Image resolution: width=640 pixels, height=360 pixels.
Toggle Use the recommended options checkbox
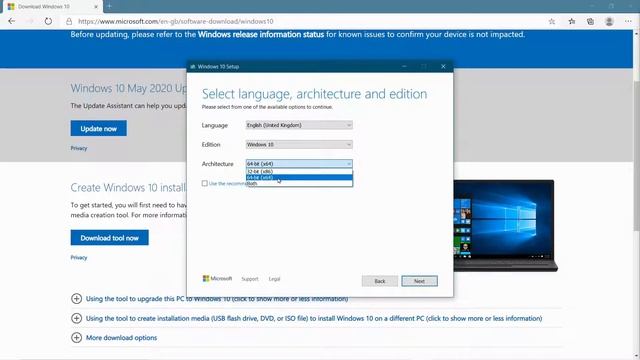(x=205, y=184)
